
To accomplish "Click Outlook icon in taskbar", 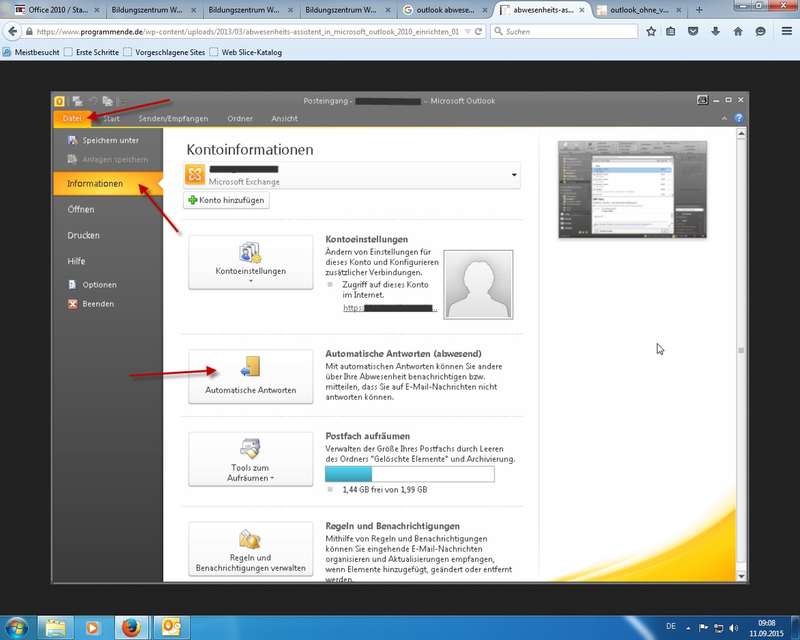I will [171, 627].
